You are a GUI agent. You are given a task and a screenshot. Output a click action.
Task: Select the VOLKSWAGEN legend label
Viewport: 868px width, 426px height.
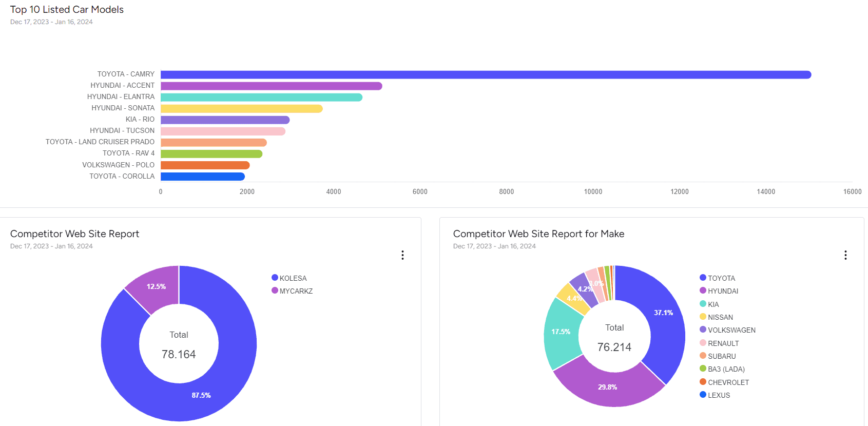tap(731, 330)
